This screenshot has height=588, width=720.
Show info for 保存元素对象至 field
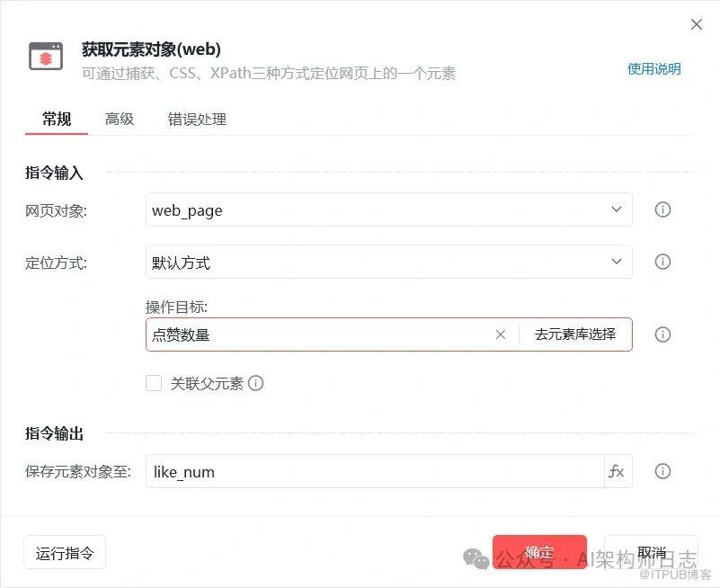click(x=662, y=471)
